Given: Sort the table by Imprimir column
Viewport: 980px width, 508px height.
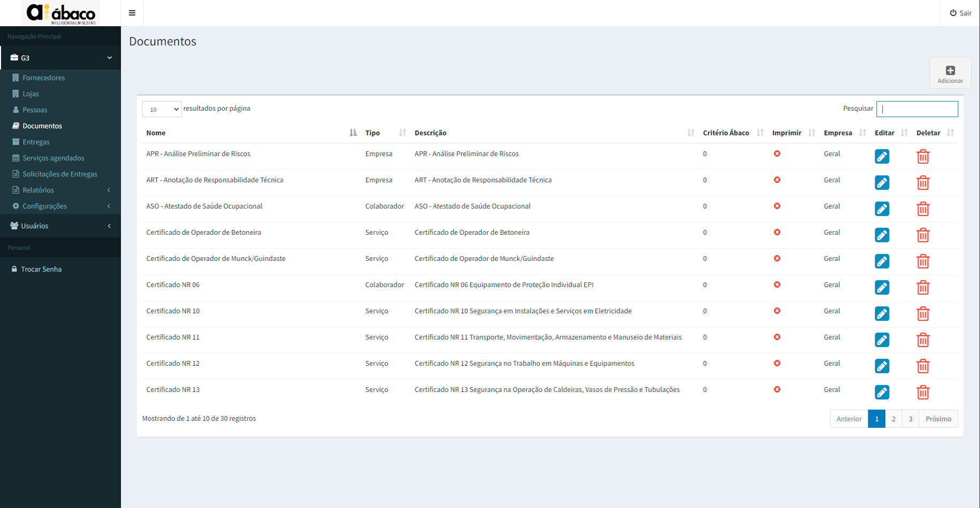Looking at the screenshot, I should (x=793, y=133).
